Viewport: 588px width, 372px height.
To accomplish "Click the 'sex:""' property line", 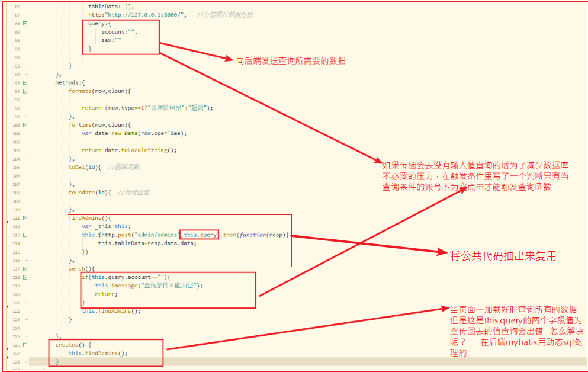I will 111,40.
